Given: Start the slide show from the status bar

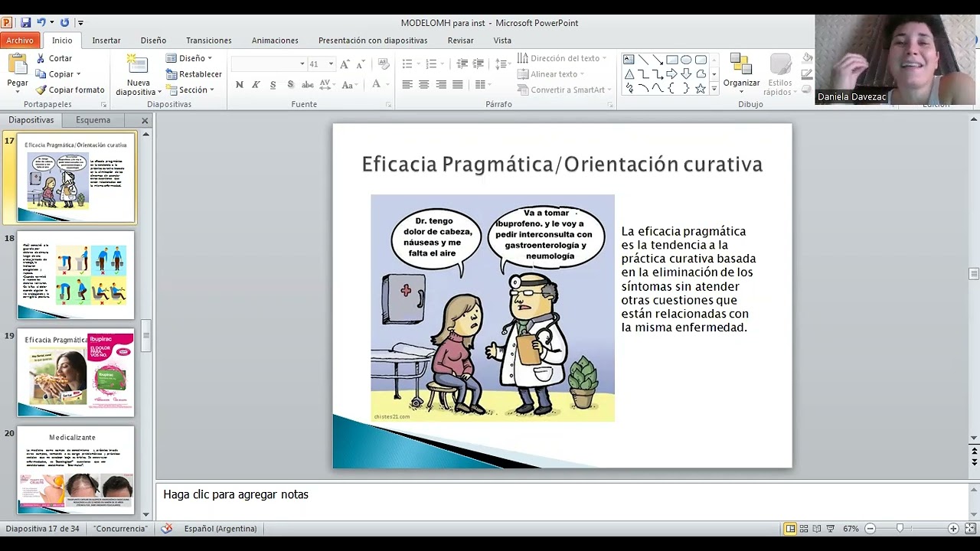Looking at the screenshot, I should coord(830,528).
